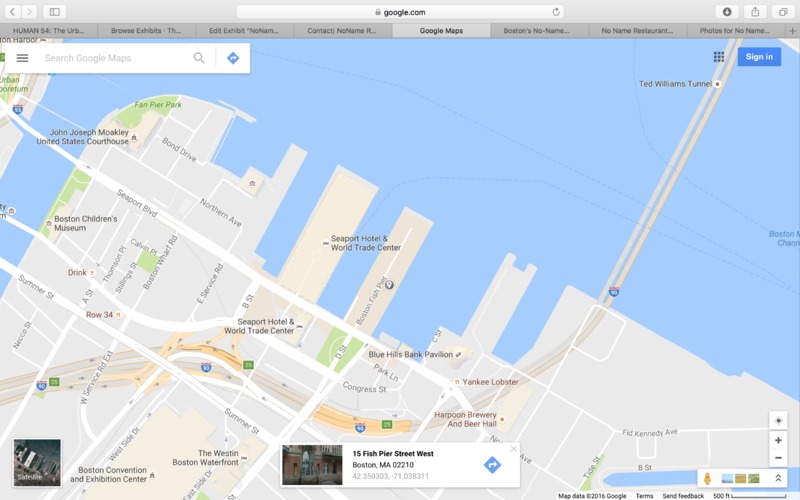
Task: Switch to No Name Restaurant tab
Action: 637,31
